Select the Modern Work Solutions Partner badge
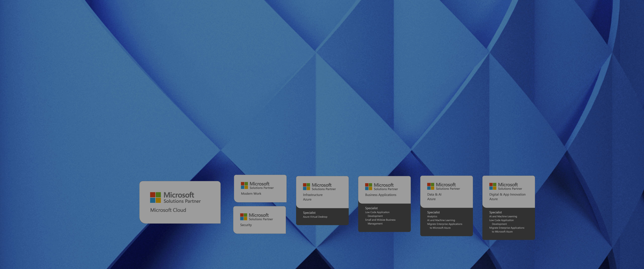Image resolution: width=644 pixels, height=269 pixels. point(260,188)
